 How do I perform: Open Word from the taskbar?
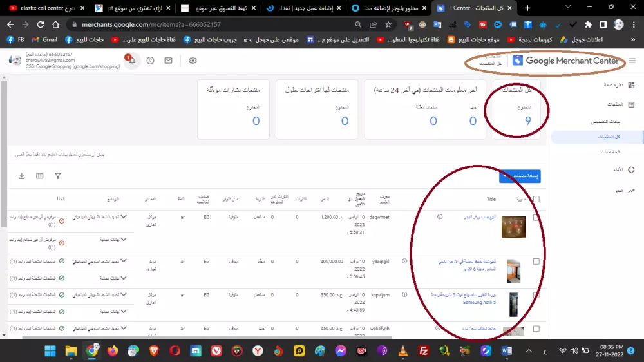506,351
